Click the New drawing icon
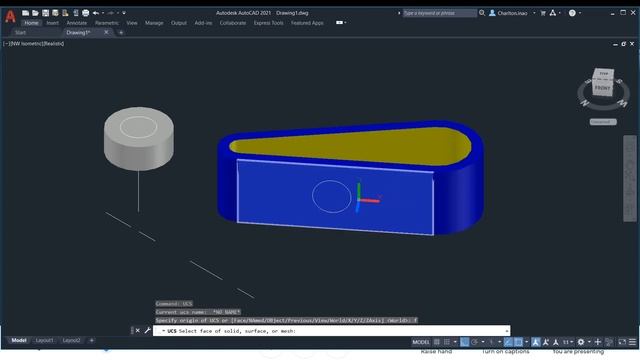 point(25,13)
